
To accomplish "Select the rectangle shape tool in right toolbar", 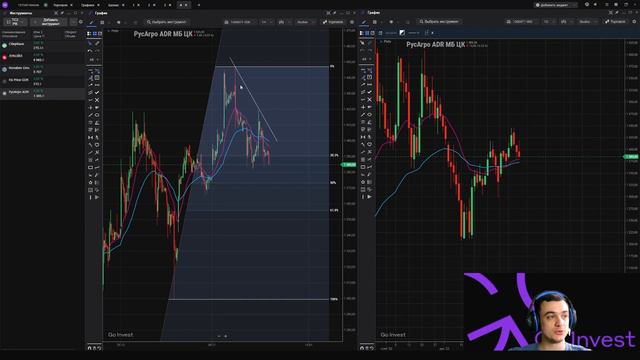I will click(363, 167).
